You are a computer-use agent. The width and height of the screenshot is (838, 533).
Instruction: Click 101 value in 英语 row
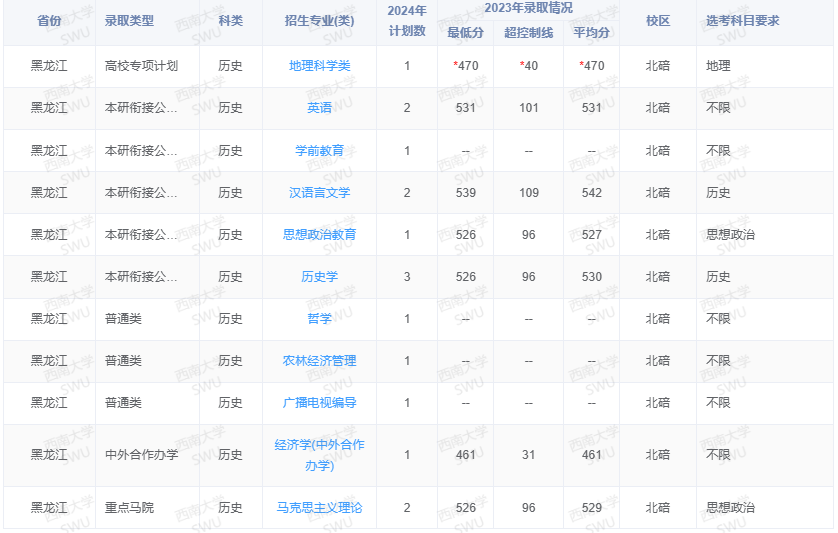pos(529,108)
